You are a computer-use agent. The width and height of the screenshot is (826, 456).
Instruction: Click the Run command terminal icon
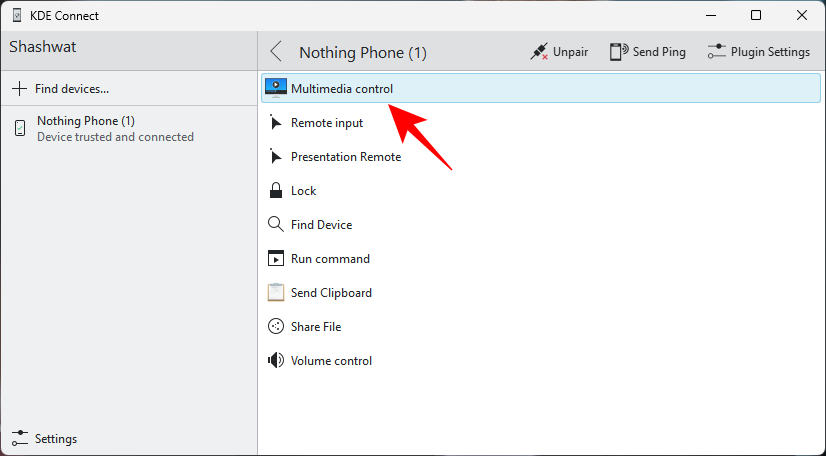[x=276, y=259]
